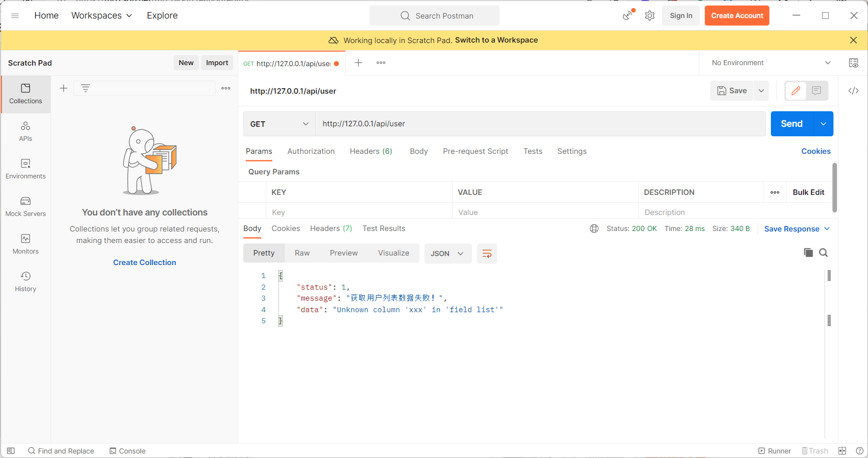Screen dimensions: 868x458
Task: Open the Postman Console
Action: coord(128,450)
